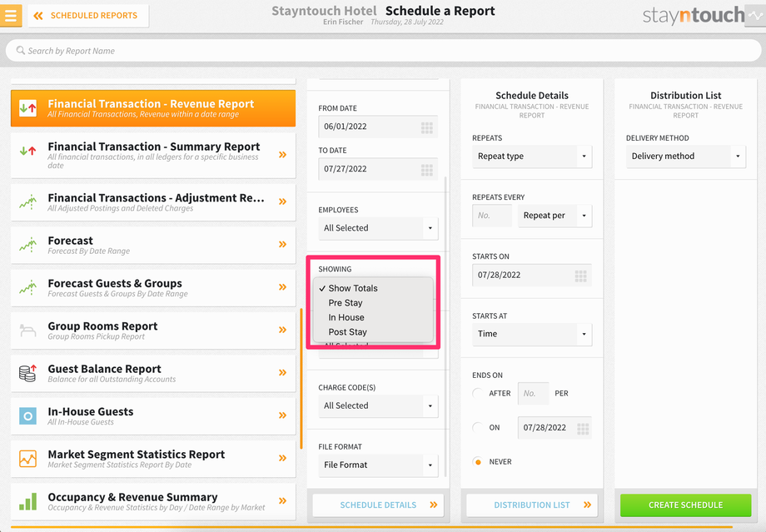Open In-House Guests chevron
Viewport: 766px width, 532px height.
coord(282,415)
